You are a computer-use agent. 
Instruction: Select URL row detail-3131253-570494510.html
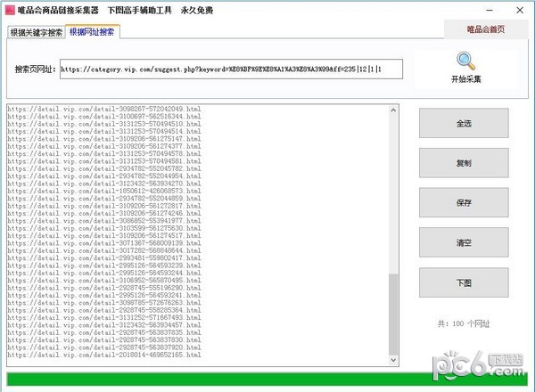pos(104,124)
